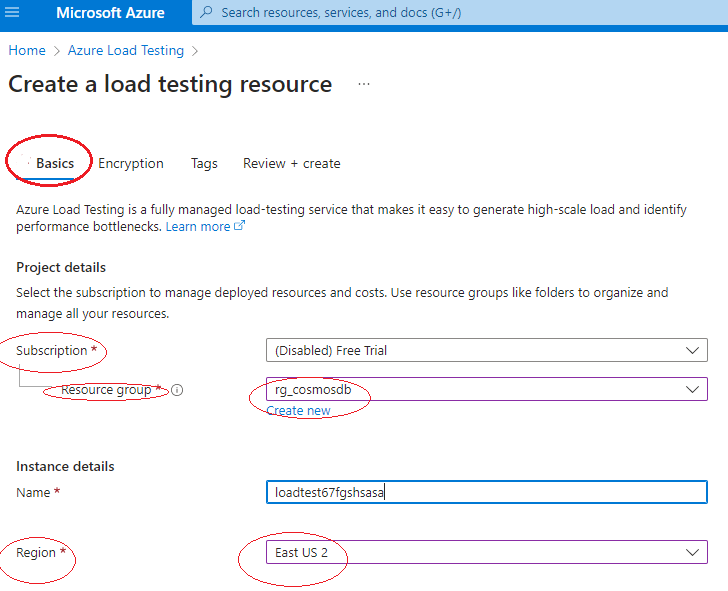
Task: Open the Tags tab
Action: (x=204, y=163)
